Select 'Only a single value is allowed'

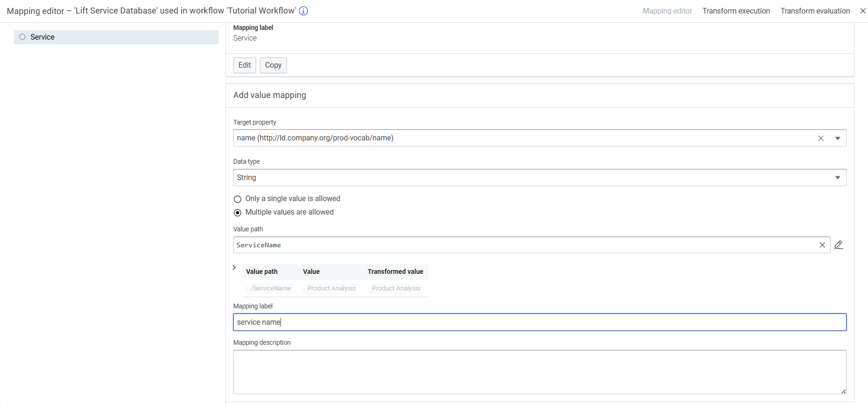(x=238, y=199)
